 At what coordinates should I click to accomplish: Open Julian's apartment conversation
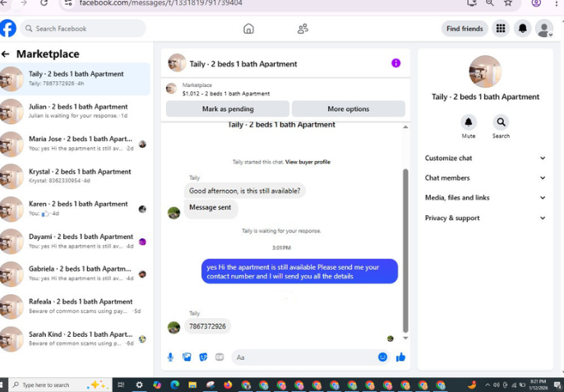(x=75, y=111)
